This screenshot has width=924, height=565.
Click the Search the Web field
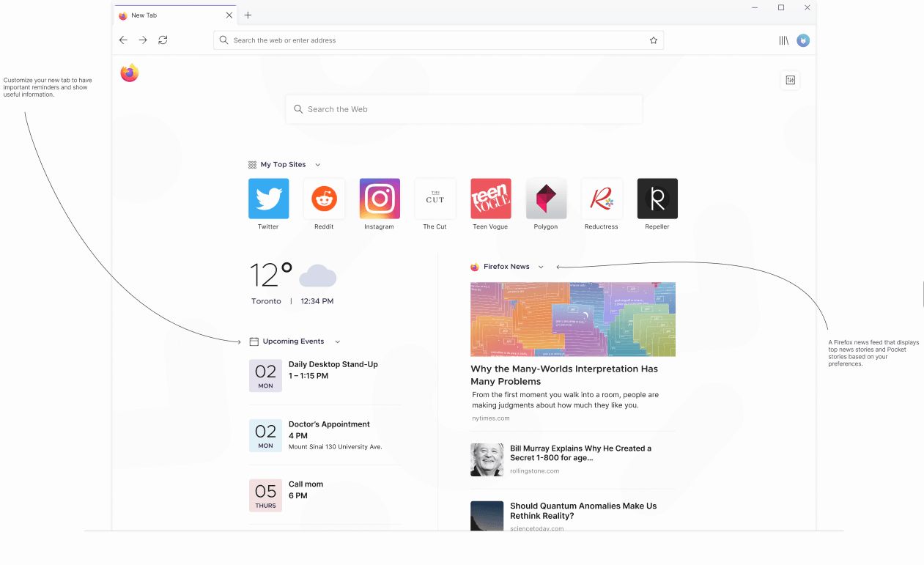[x=464, y=109]
